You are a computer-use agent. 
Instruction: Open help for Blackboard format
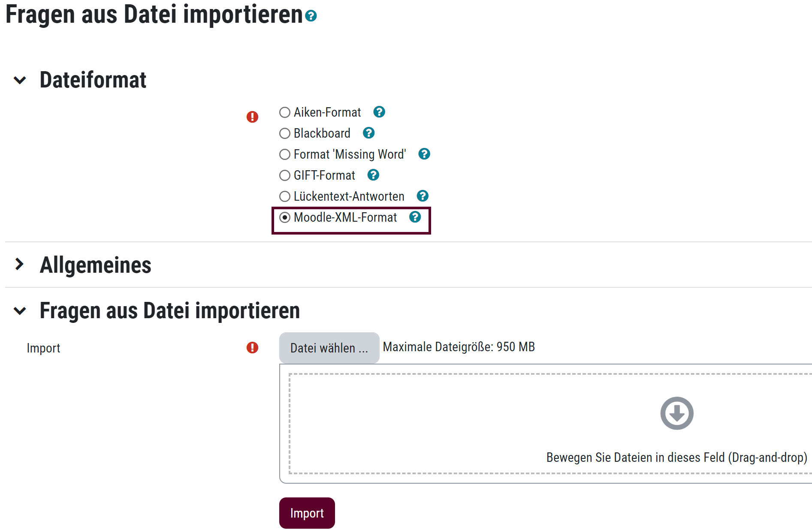click(369, 133)
